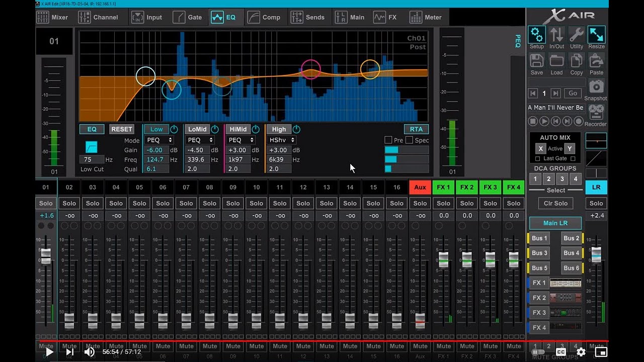Viewport: 644px width, 362px height.
Task: Go to previous snapshot arrow
Action: point(533,94)
